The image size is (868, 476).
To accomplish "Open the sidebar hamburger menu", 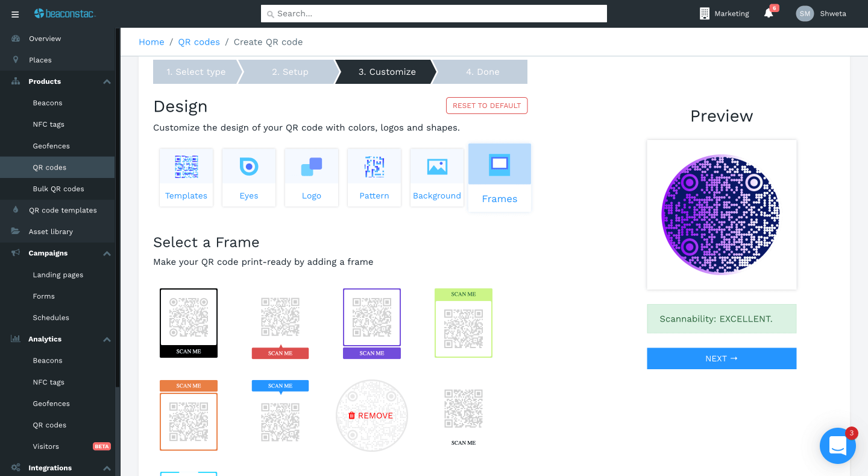I will [14, 13].
